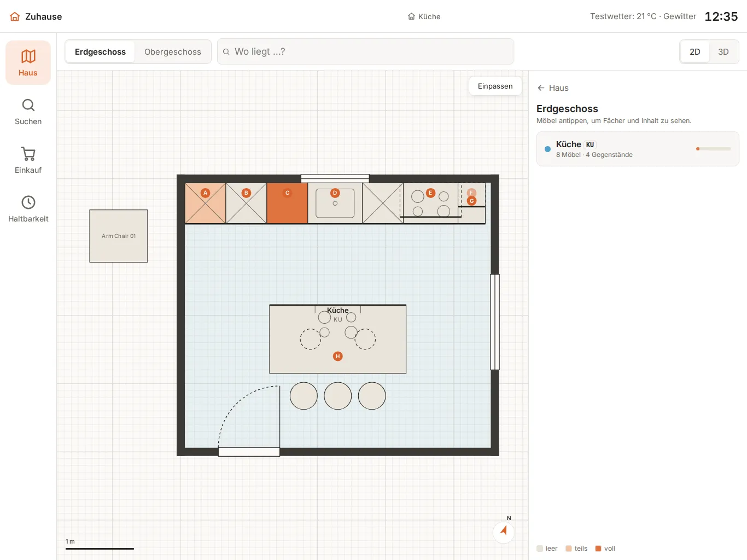The width and height of the screenshot is (747, 560).
Task: Click the north compass arrow
Action: 504,531
